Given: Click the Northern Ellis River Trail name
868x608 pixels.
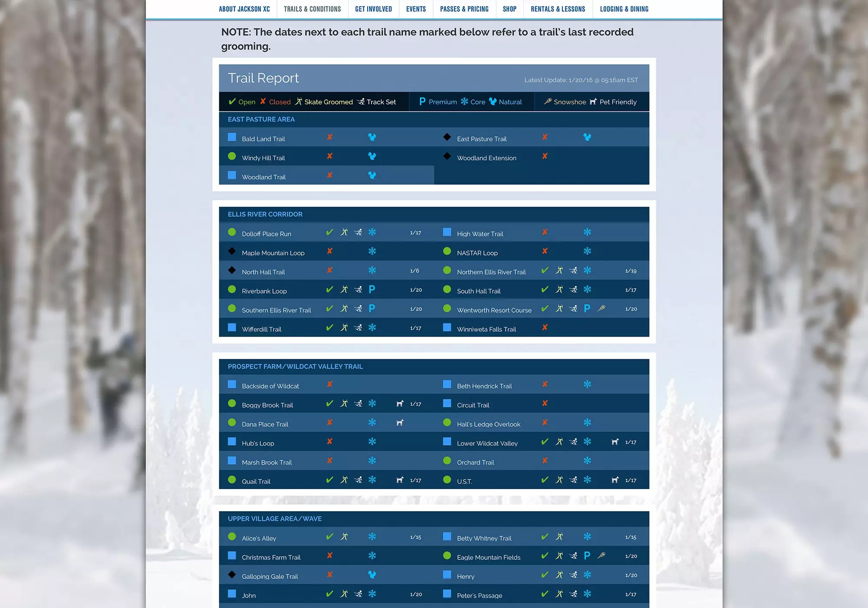Looking at the screenshot, I should click(x=491, y=272).
